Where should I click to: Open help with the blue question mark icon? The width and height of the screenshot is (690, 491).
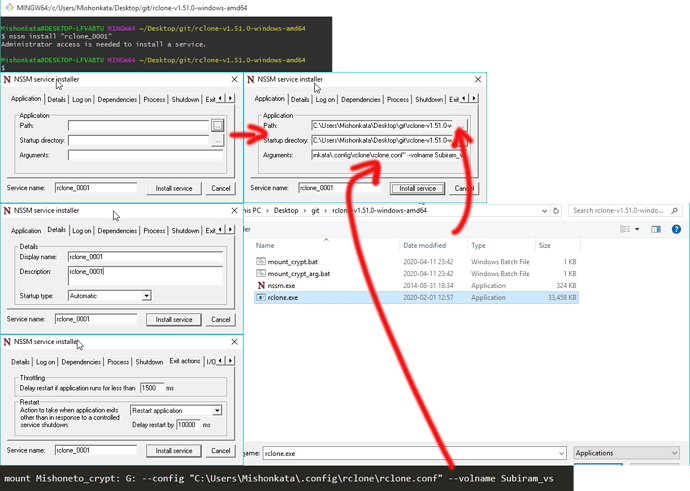tap(676, 229)
